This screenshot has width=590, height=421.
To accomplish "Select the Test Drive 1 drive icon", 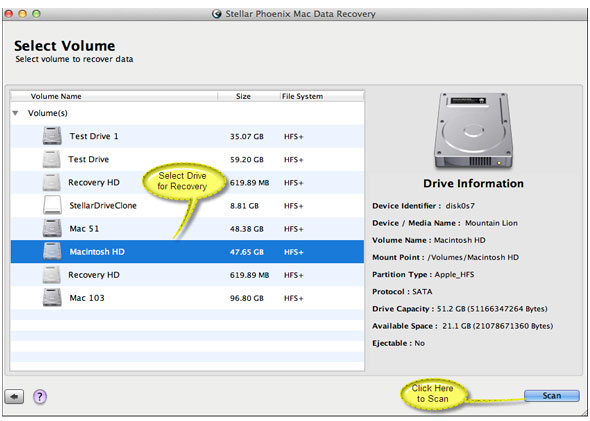I will pos(52,136).
